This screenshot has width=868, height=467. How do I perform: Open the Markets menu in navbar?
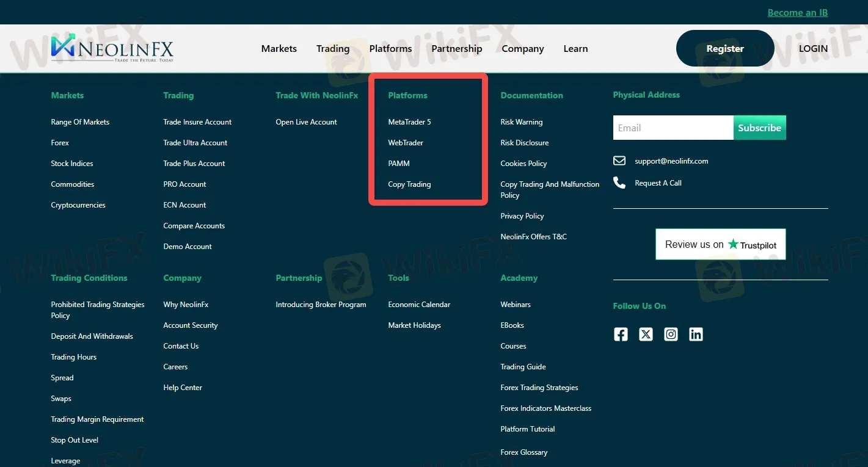(x=279, y=49)
